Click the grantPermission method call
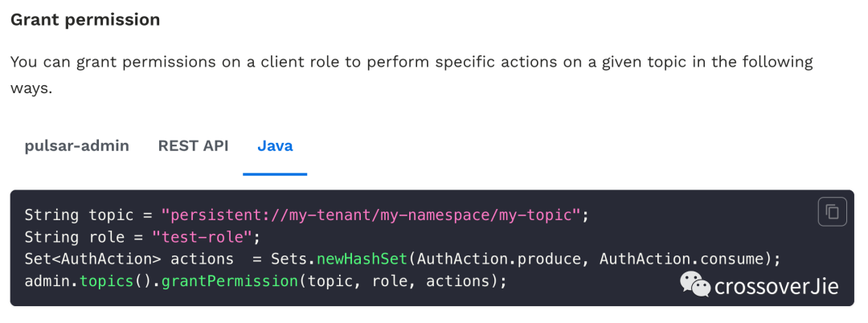The height and width of the screenshot is (323, 868). (x=230, y=281)
